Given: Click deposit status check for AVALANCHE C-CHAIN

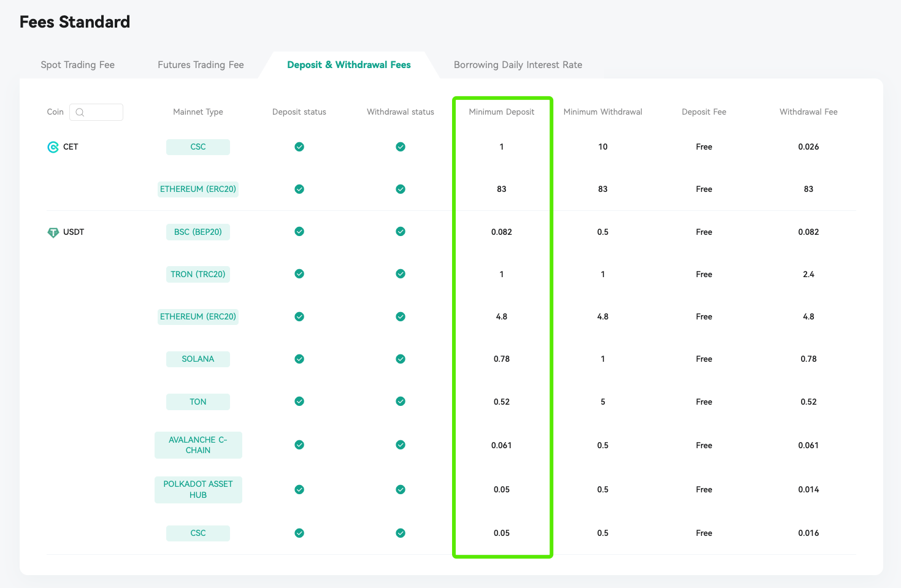Looking at the screenshot, I should pos(299,445).
